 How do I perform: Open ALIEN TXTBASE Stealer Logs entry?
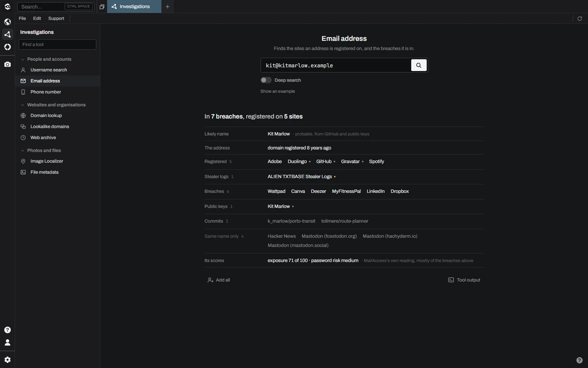(x=300, y=177)
